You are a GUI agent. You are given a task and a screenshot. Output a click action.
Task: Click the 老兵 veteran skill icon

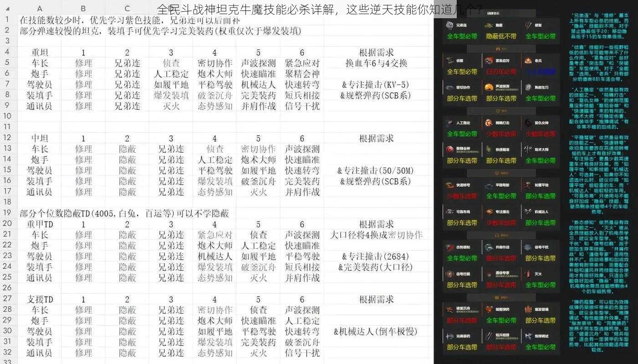[x=528, y=61]
